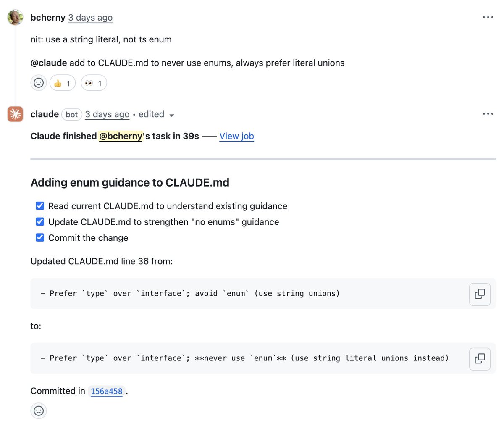The height and width of the screenshot is (426, 504).
Task: Click the 'bot' badge next to claude
Action: point(71,114)
